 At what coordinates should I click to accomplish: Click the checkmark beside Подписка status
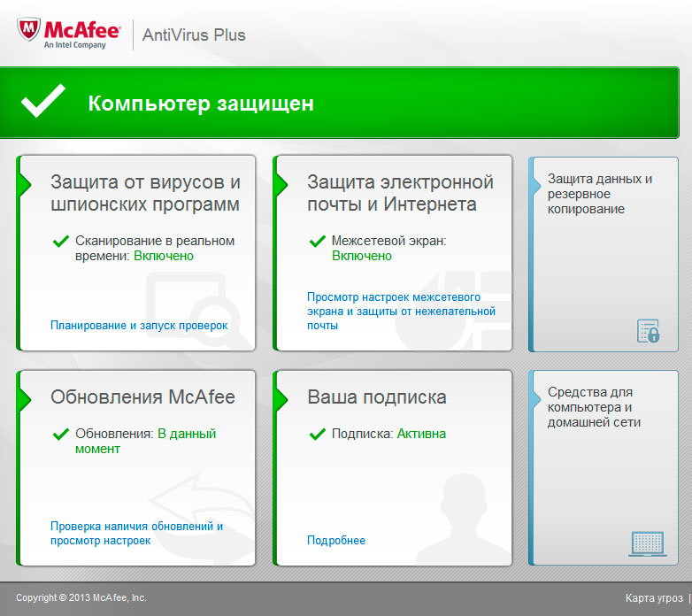(318, 435)
